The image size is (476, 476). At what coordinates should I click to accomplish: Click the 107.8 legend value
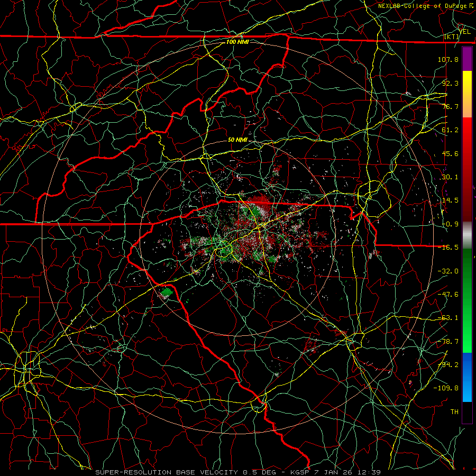click(448, 59)
